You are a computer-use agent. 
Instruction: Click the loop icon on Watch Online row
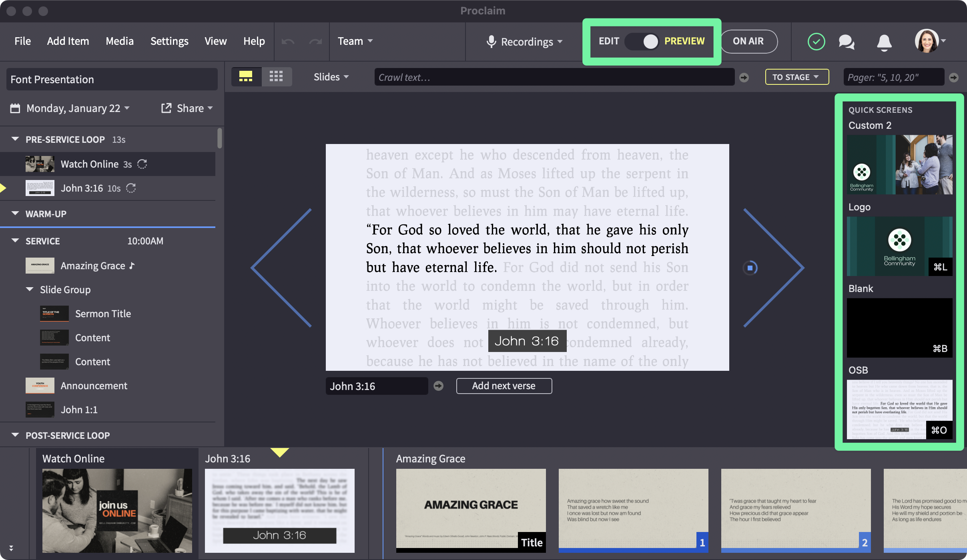point(142,164)
